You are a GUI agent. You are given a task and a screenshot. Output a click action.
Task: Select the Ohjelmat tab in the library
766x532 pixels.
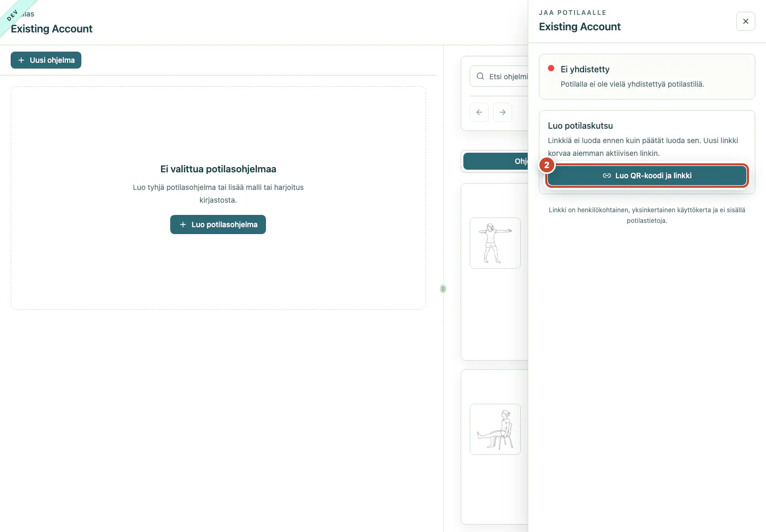pos(496,161)
